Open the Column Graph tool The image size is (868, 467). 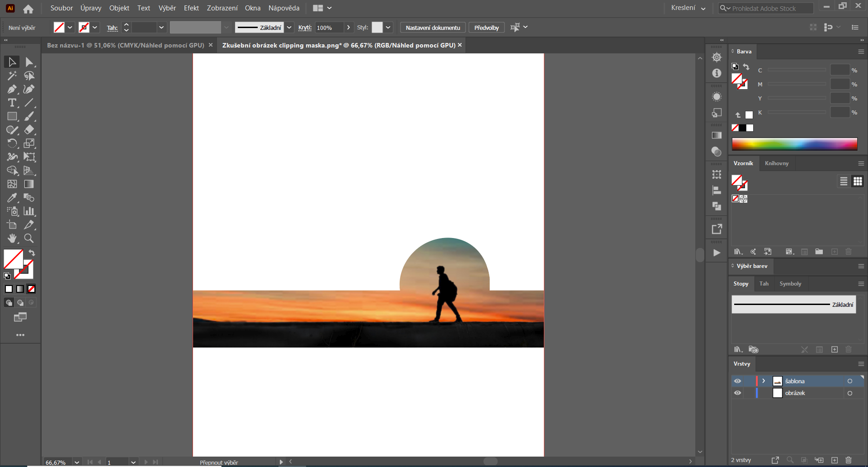[28, 211]
